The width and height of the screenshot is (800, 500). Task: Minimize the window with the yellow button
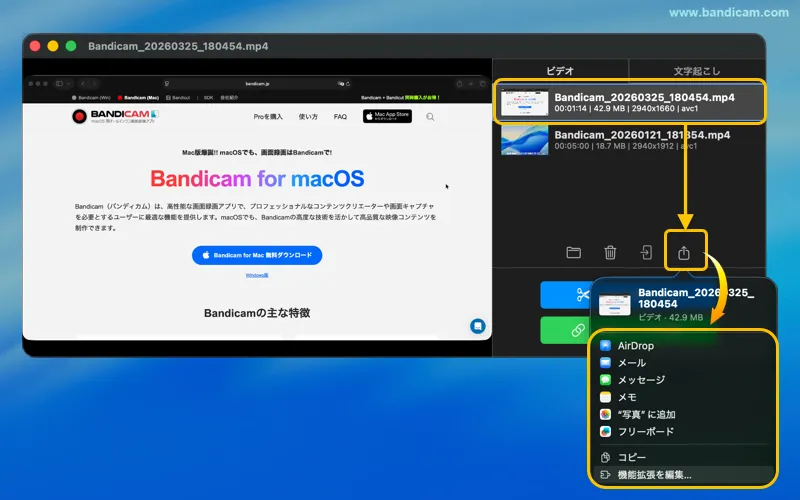53,46
